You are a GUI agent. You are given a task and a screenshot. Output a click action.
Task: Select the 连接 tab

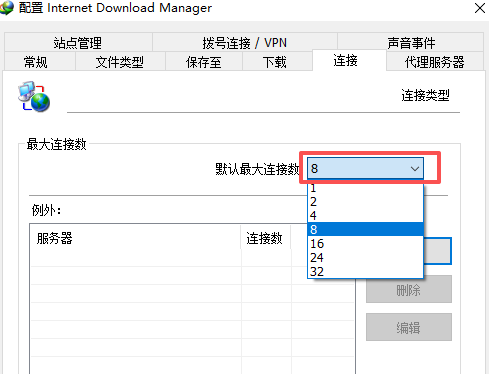pyautogui.click(x=349, y=60)
